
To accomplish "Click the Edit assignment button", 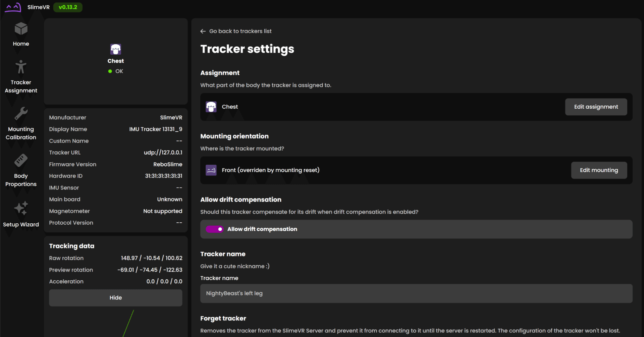I will point(596,107).
